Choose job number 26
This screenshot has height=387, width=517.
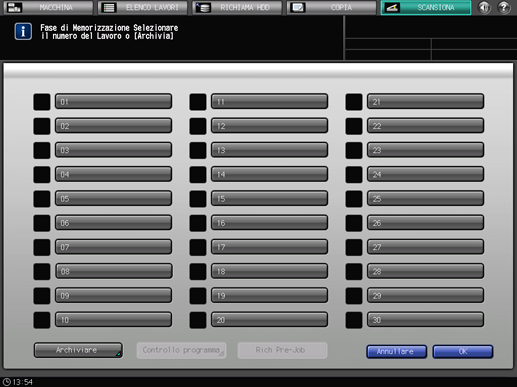(426, 223)
